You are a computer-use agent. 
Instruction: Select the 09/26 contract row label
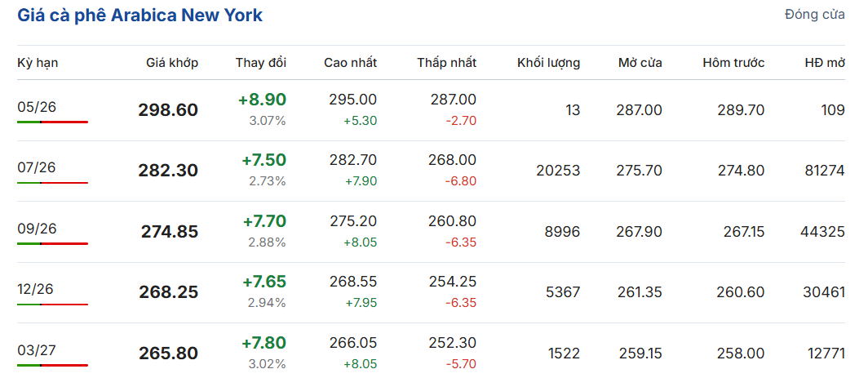pyautogui.click(x=37, y=229)
